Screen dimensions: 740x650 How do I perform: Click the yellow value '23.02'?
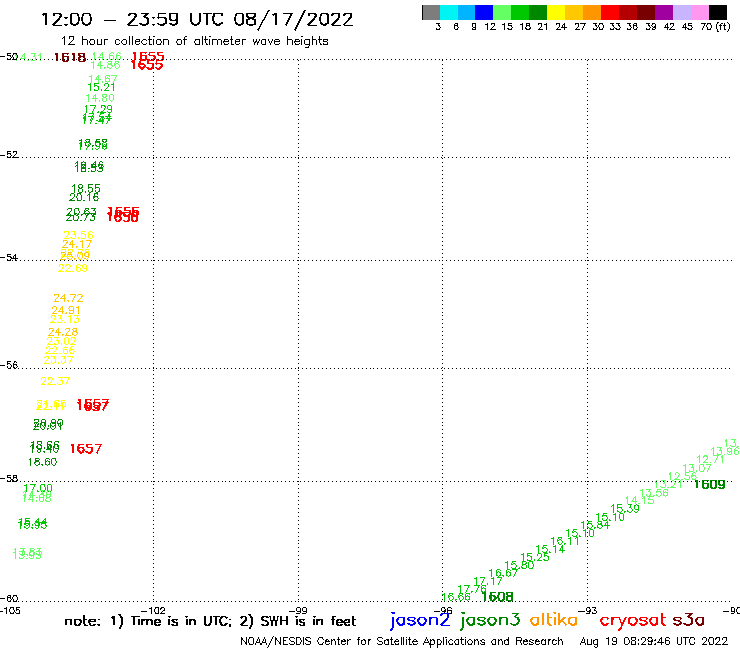61,341
